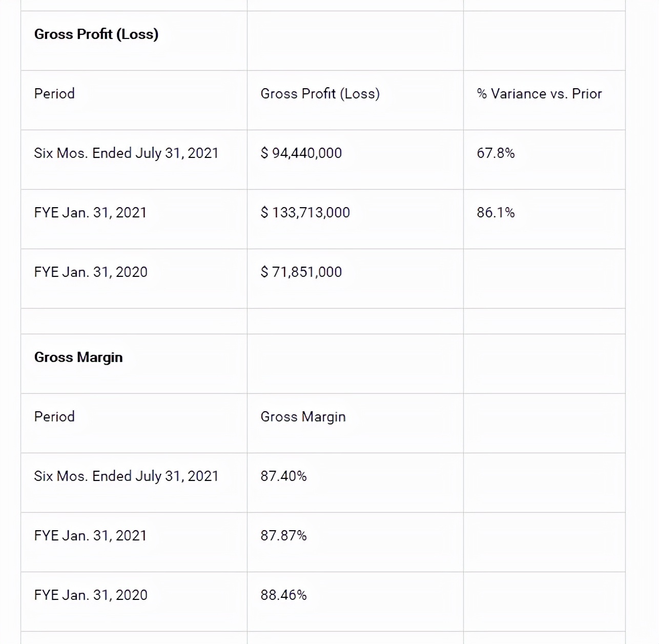Click the bold Gross Margin section heading
This screenshot has height=644, width=659.
[78, 357]
